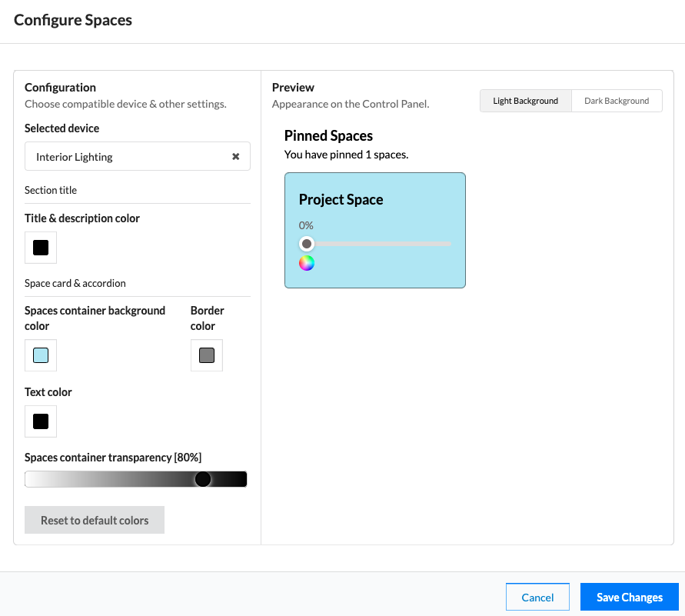Open the Border color swatch
This screenshot has height=616, width=685.
[207, 355]
